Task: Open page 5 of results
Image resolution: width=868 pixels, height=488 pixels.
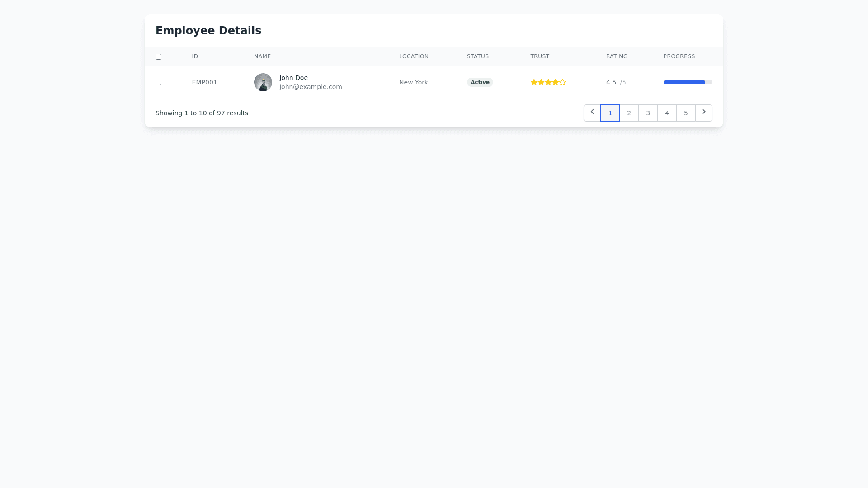Action: [686, 113]
